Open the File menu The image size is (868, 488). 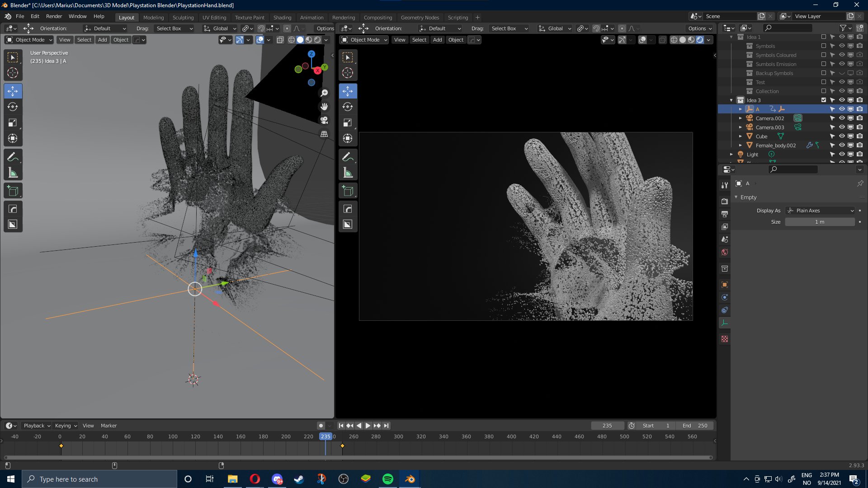pos(20,16)
